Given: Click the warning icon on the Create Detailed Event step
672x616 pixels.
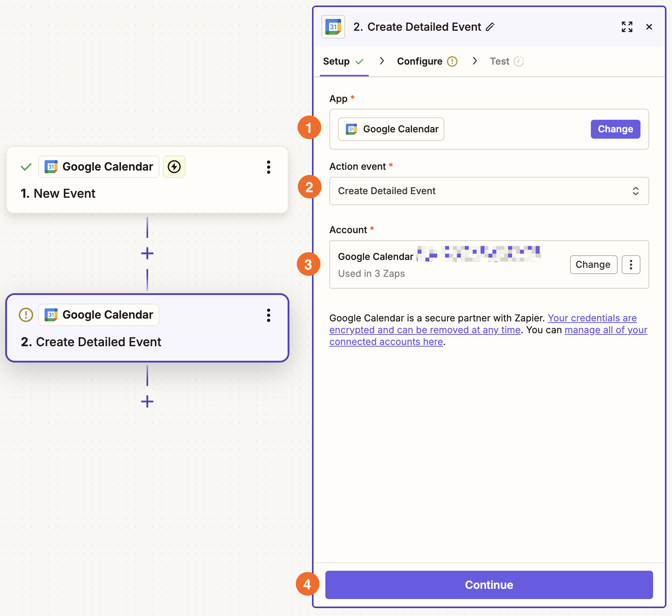Looking at the screenshot, I should click(25, 315).
